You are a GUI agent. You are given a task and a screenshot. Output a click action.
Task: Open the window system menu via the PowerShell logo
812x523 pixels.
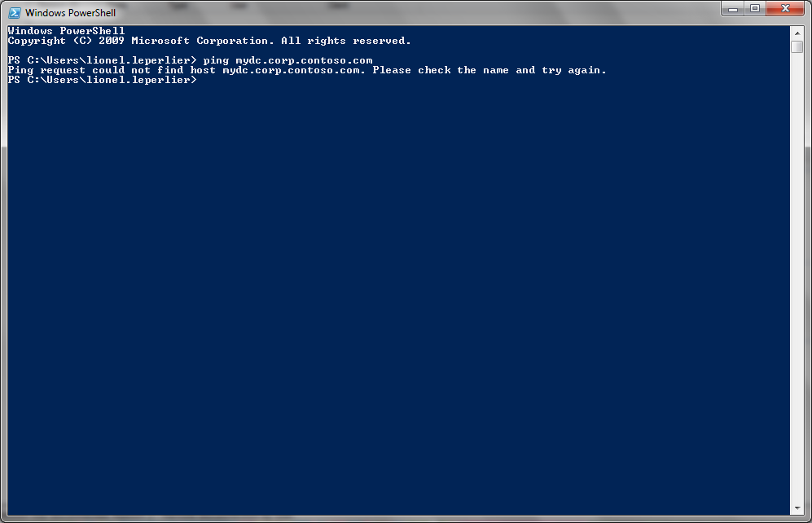(13, 12)
